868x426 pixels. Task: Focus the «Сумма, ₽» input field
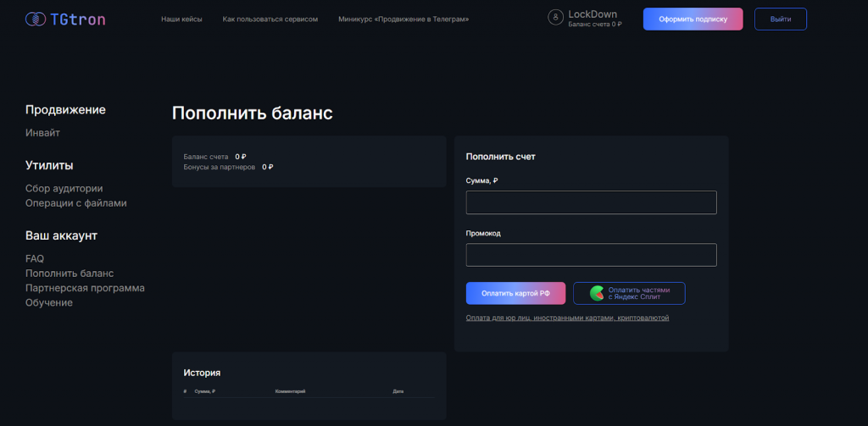pyautogui.click(x=591, y=202)
